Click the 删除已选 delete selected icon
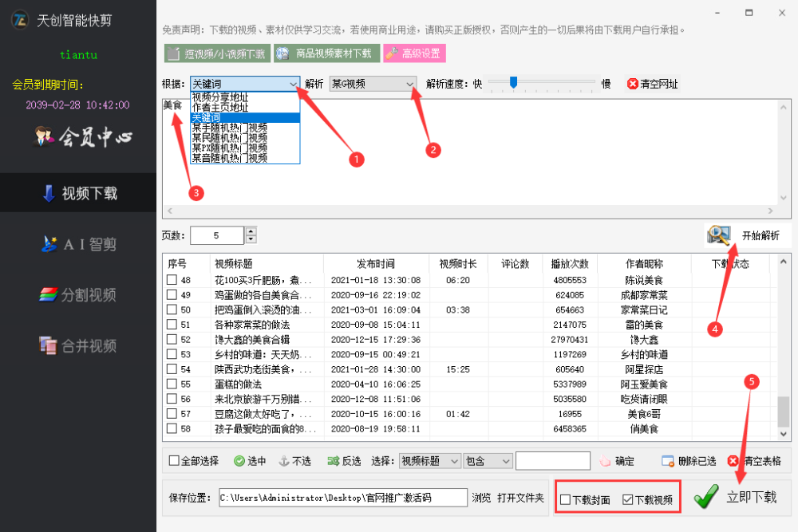The image size is (798, 532). [x=668, y=461]
